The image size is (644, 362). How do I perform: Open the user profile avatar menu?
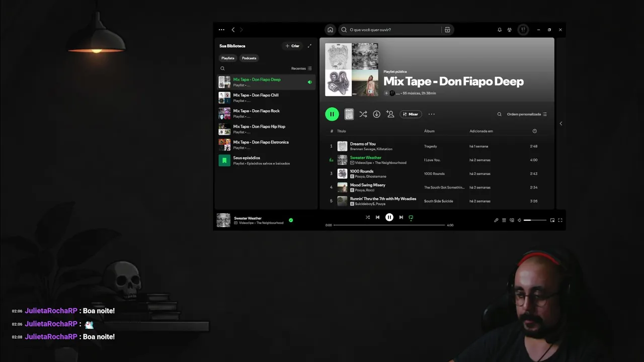[523, 30]
